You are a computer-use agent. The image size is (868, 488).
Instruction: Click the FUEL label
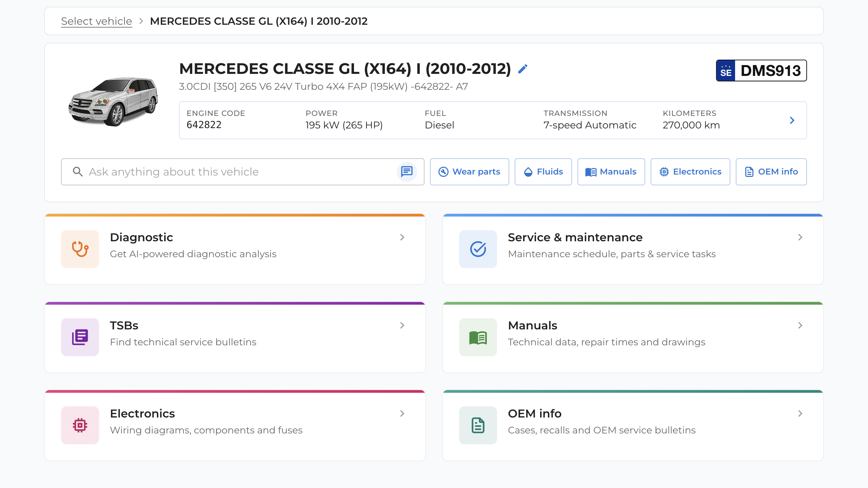pyautogui.click(x=435, y=113)
